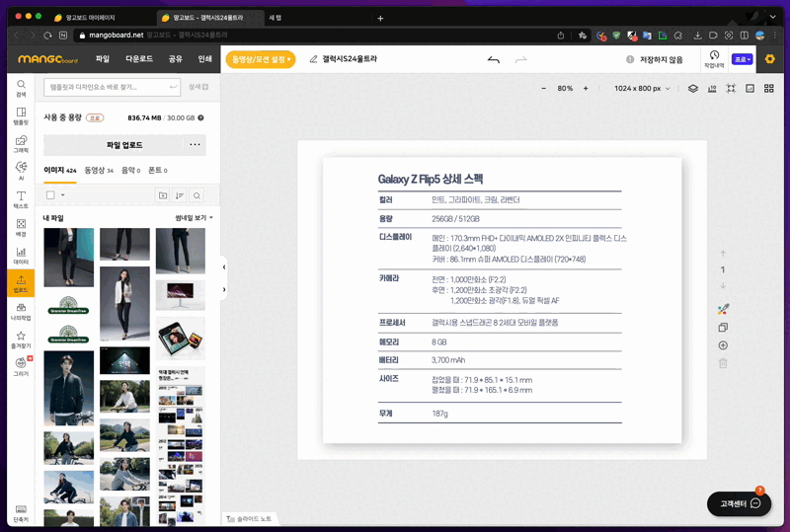790x532 pixels.
Task: Go to previous page with up arrow
Action: pyautogui.click(x=723, y=254)
